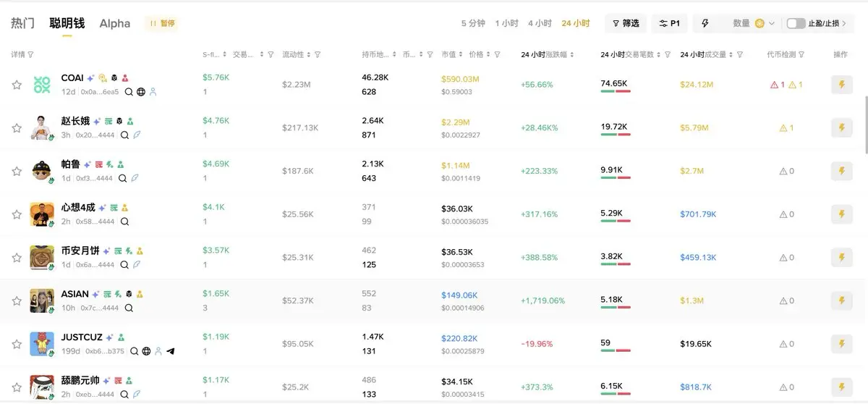Viewport: 868px width, 404px height.
Task: Click the feather icon in 赵长娥 row
Action: [136, 135]
